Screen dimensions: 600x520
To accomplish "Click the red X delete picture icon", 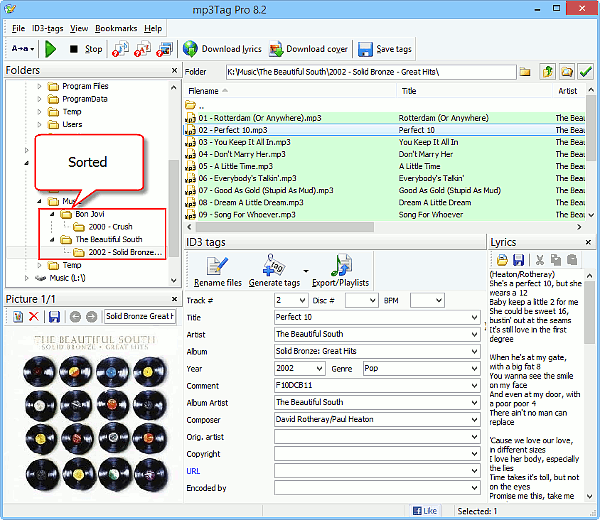I will pos(34,316).
